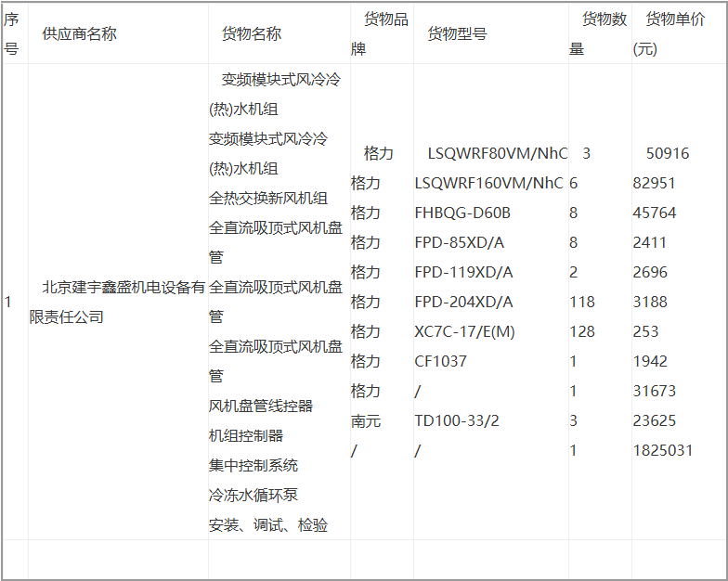Screen dimensions: 728x581
Task: Select model FPD-204XD/A
Action: pos(463,303)
